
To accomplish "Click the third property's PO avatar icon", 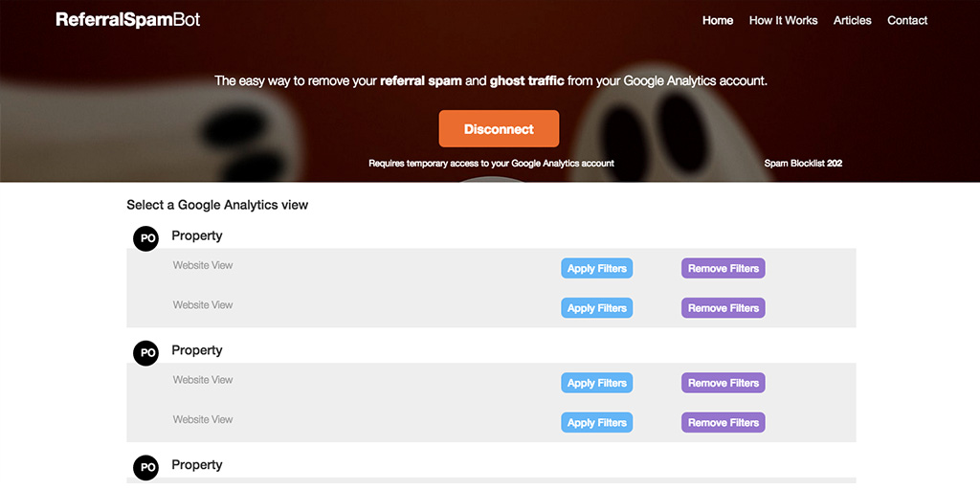I will tap(146, 467).
